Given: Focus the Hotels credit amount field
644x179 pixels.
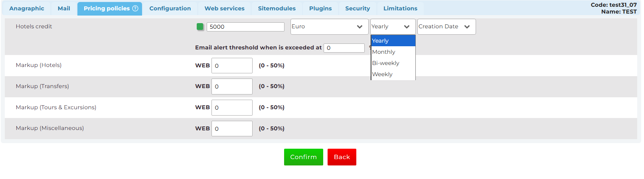Looking at the screenshot, I should coord(245,27).
